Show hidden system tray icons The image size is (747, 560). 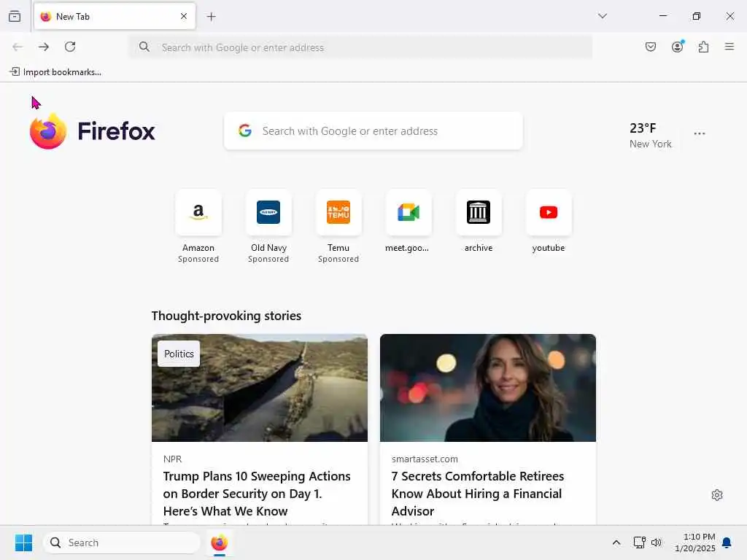616,542
